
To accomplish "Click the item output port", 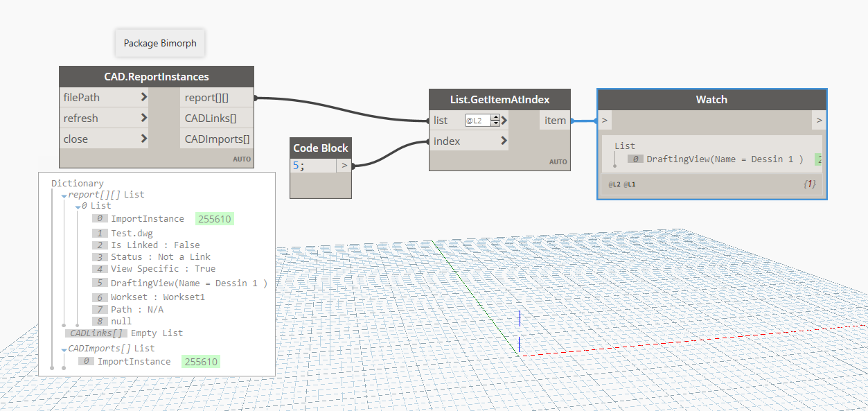I will [x=554, y=121].
